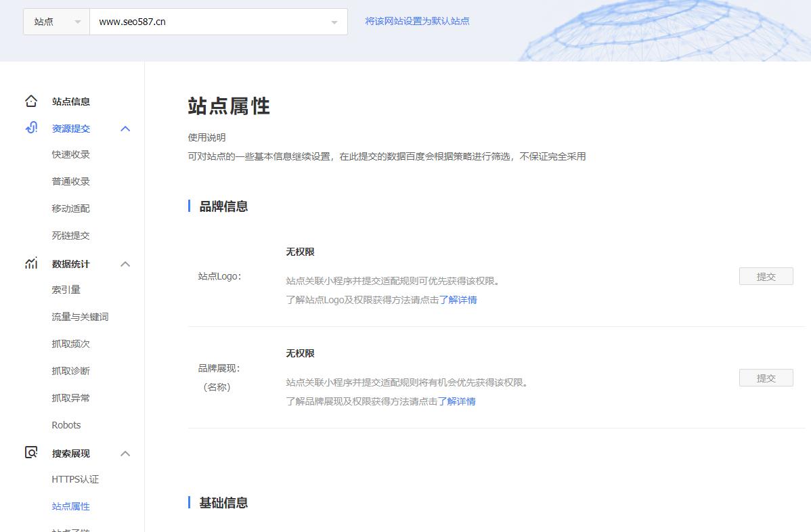Click the 数据统计 bar chart icon
811x532 pixels.
tap(30, 263)
